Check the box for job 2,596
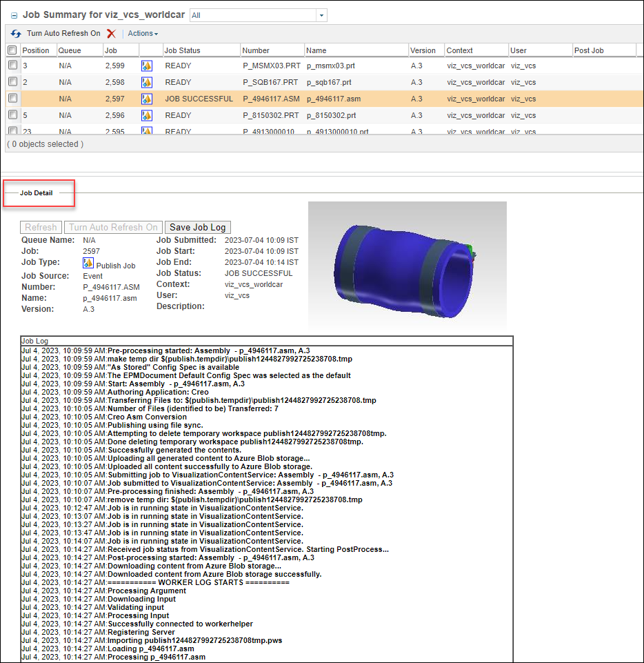The image size is (644, 663). tap(13, 115)
